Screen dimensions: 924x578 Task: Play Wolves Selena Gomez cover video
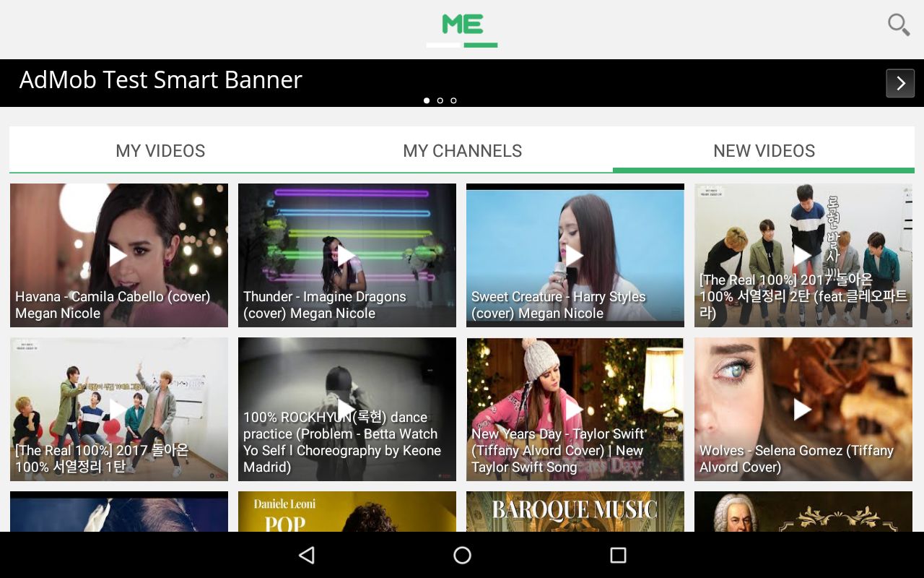[x=803, y=409]
